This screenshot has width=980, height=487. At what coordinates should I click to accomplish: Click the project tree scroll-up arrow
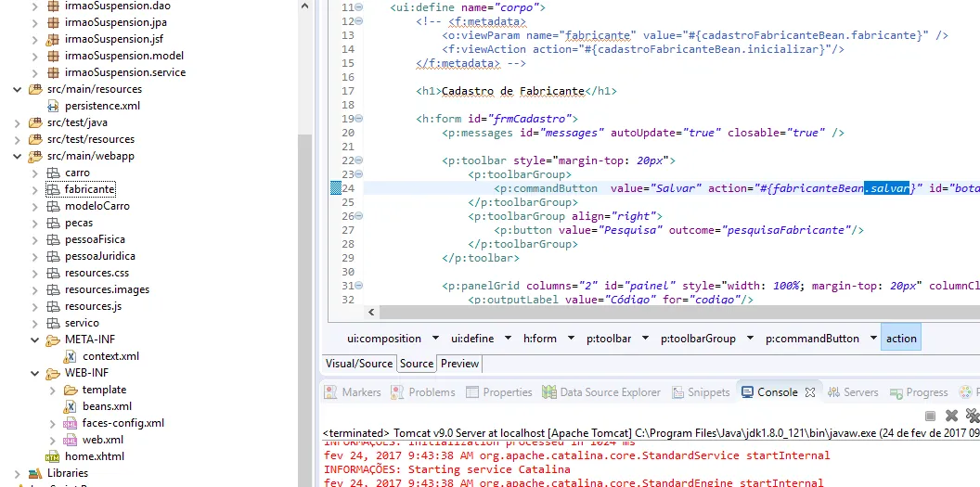point(304,6)
